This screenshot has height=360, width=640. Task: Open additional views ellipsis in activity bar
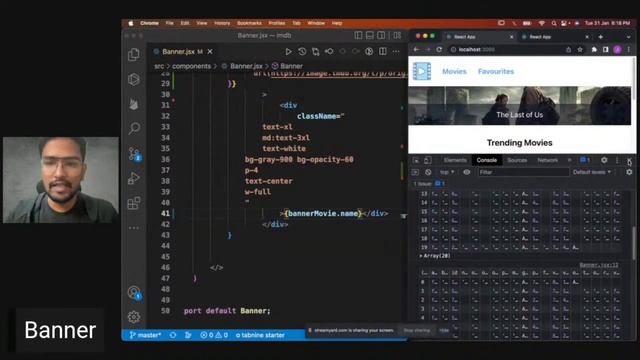click(134, 228)
